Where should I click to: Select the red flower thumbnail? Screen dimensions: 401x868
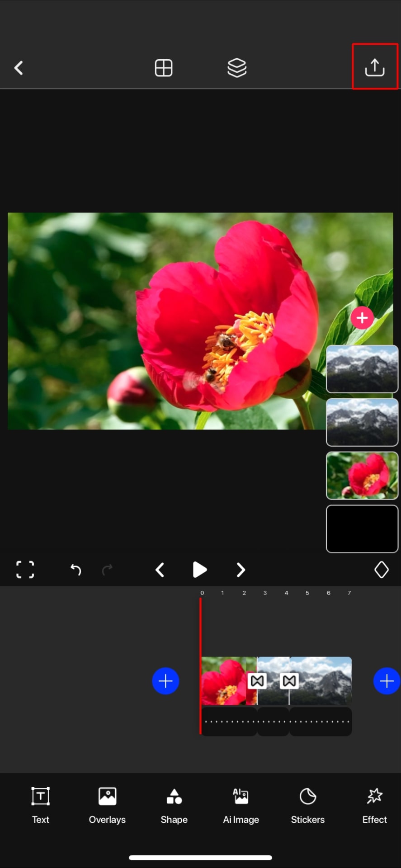362,476
